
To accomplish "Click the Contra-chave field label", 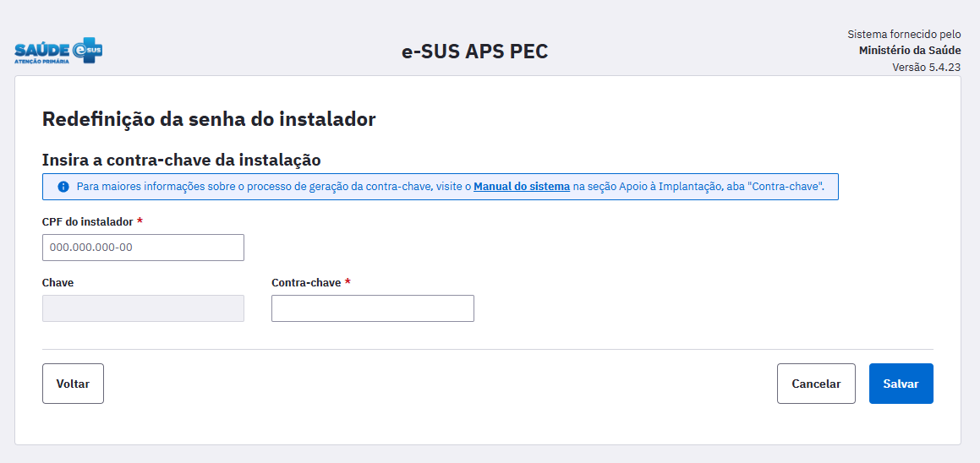I will 305,282.
